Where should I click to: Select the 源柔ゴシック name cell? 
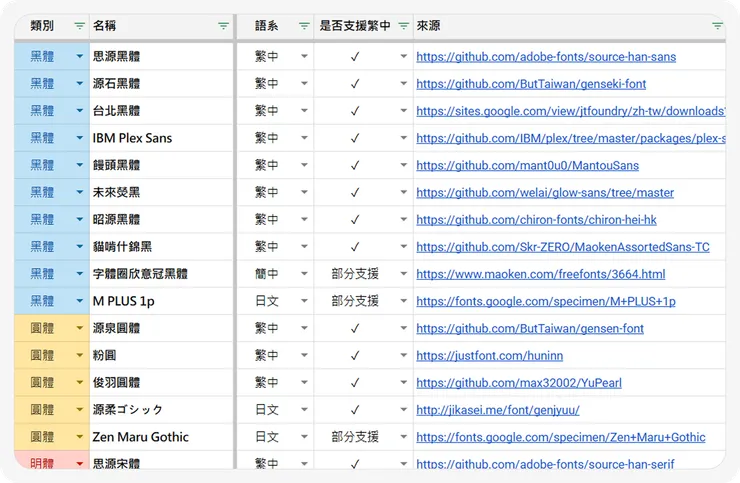point(161,409)
